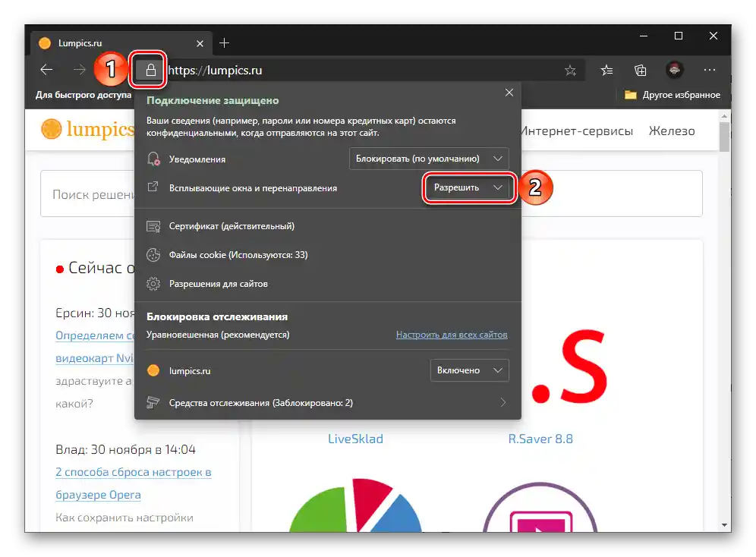Image resolution: width=756 pixels, height=557 pixels.
Task: Click Для быстрого доступа bookmarks text
Action: (x=83, y=95)
